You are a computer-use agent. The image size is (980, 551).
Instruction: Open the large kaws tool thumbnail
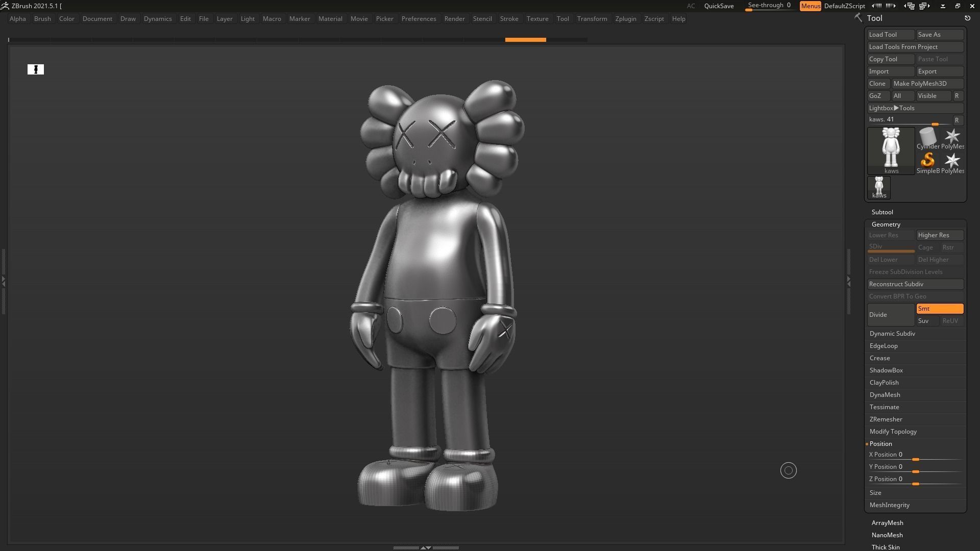pyautogui.click(x=891, y=151)
